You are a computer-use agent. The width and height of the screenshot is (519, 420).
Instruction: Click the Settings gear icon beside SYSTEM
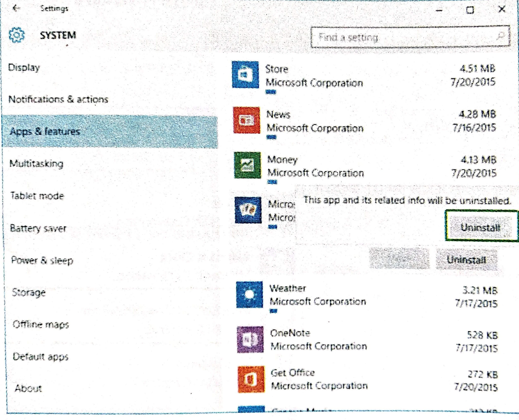pyautogui.click(x=17, y=35)
